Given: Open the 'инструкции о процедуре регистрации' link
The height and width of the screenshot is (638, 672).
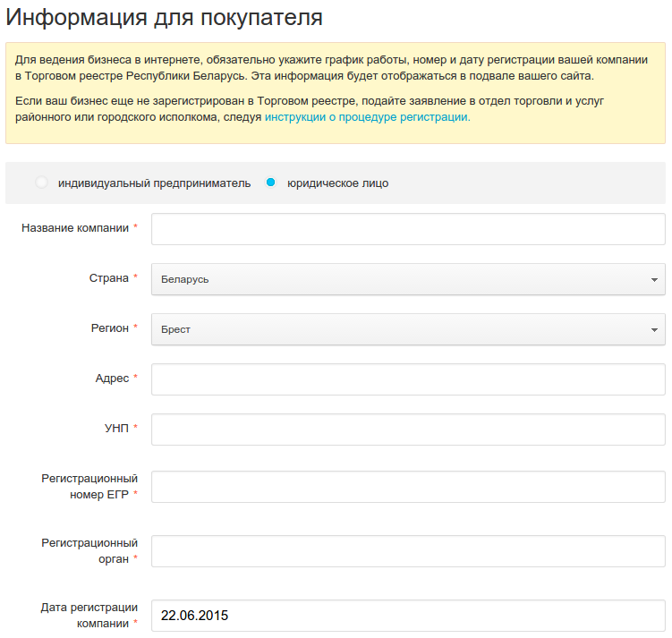Looking at the screenshot, I should click(367, 116).
